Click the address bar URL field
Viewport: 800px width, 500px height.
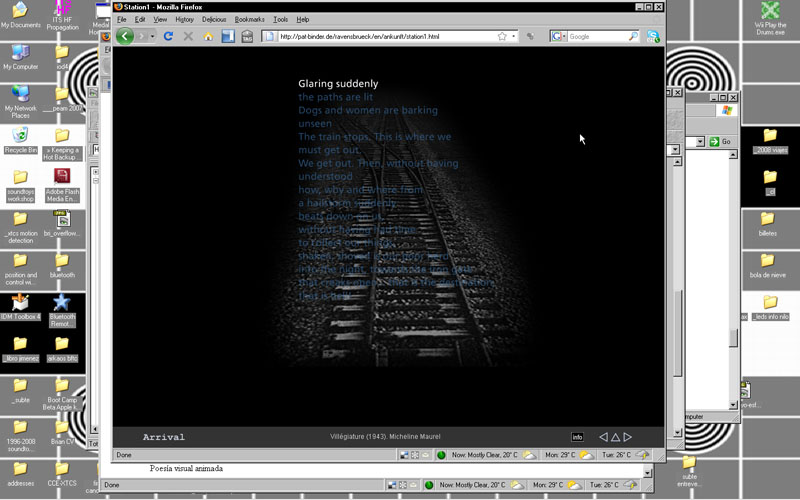coord(380,36)
